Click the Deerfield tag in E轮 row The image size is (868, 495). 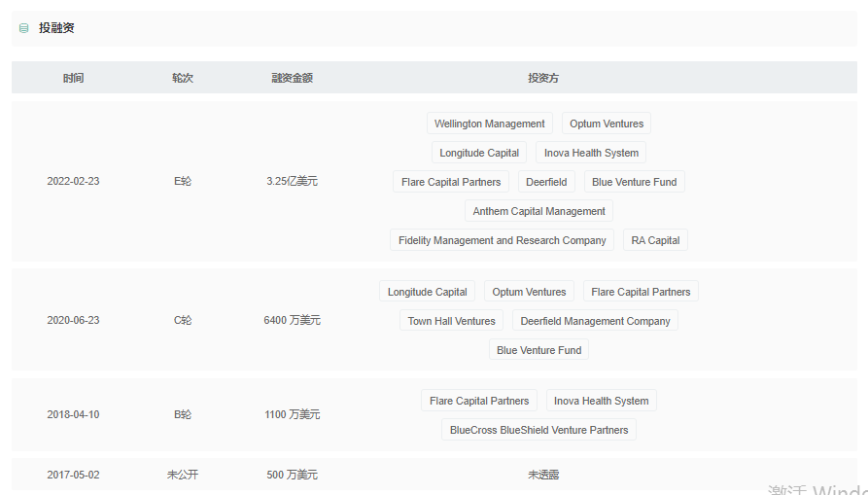pyautogui.click(x=546, y=182)
